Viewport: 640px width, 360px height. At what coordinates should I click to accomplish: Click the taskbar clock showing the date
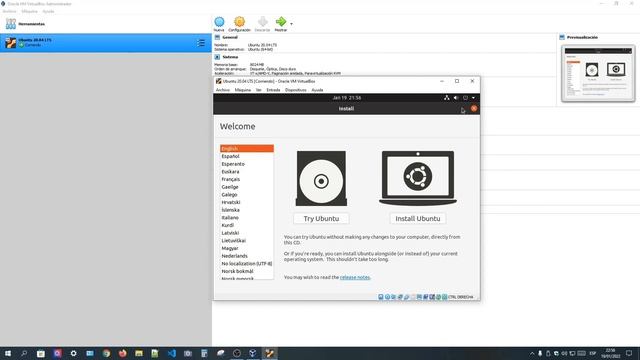(610, 353)
